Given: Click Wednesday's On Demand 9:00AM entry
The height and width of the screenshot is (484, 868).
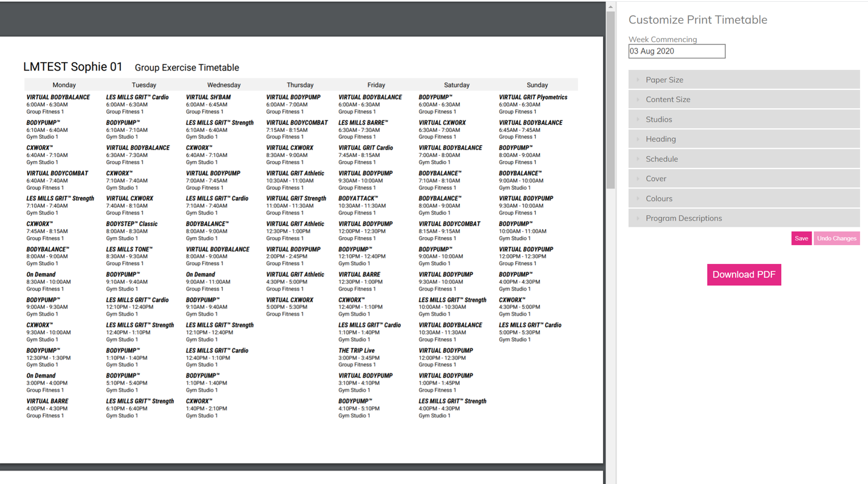Looking at the screenshot, I should click(208, 282).
